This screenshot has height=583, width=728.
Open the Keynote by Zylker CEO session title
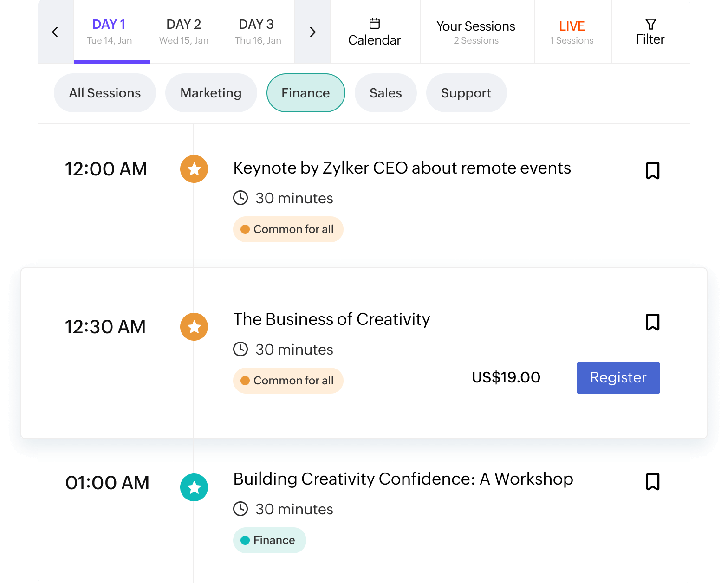(402, 168)
